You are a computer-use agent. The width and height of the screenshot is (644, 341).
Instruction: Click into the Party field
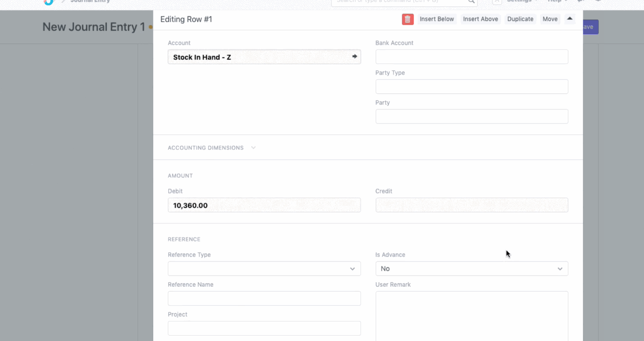(472, 116)
